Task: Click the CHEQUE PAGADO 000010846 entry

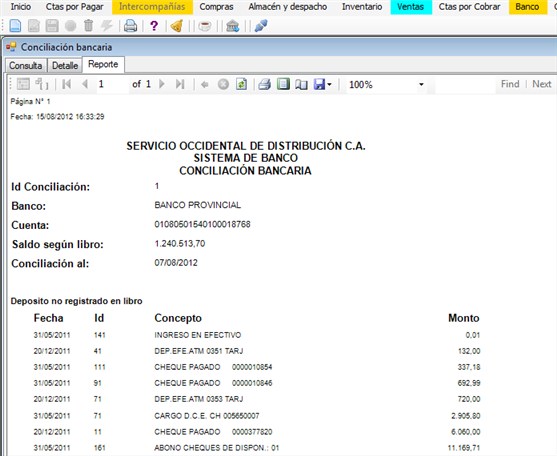Action: pos(213,383)
